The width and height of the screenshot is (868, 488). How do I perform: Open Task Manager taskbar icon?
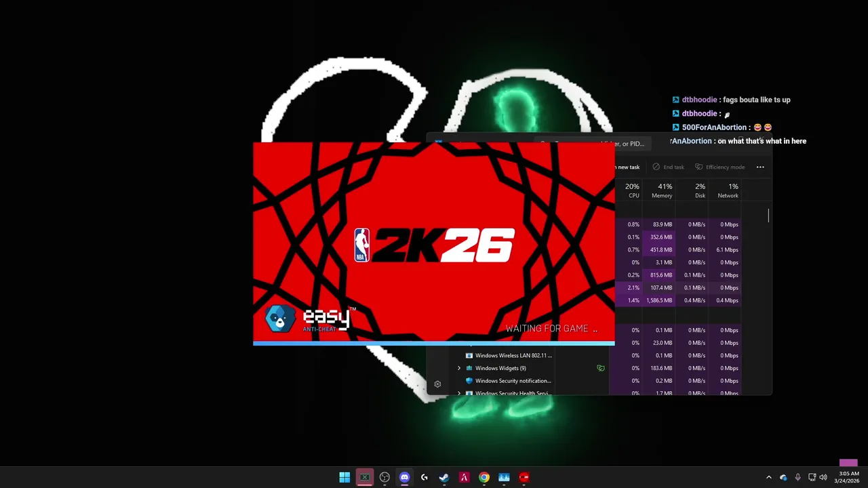[504, 477]
